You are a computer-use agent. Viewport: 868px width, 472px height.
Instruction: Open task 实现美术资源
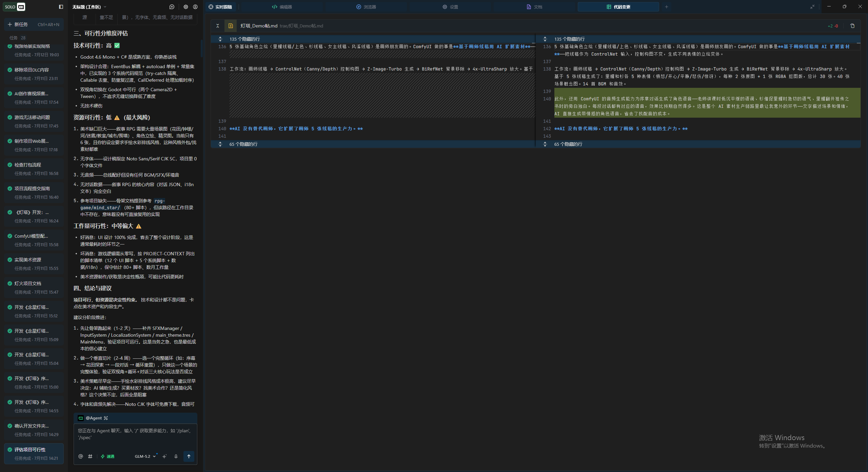coord(34,264)
